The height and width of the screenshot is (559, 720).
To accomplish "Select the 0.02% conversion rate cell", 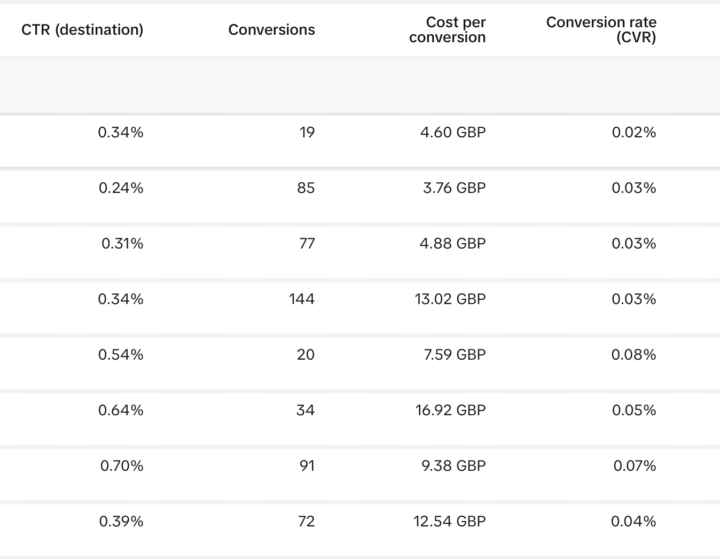I will (x=634, y=133).
